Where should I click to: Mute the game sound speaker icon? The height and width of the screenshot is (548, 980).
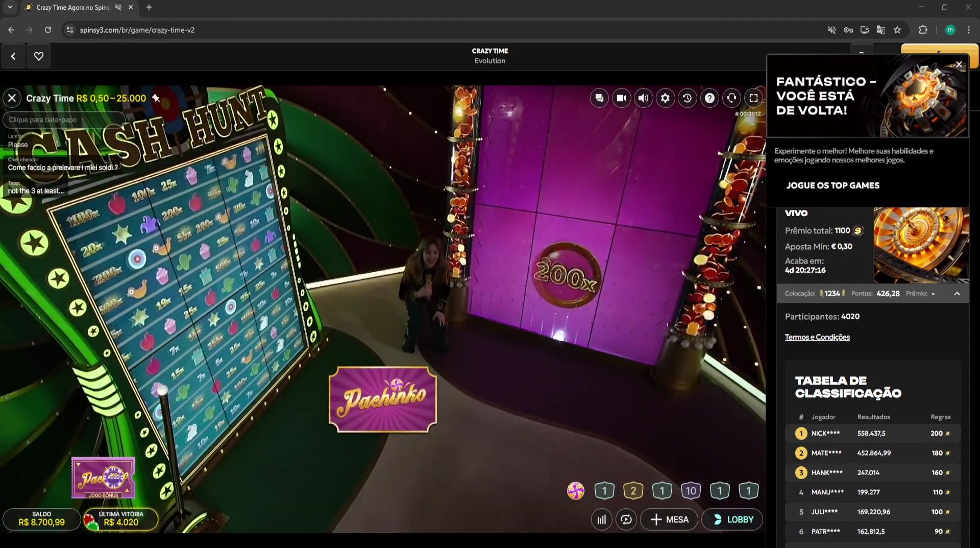coord(643,98)
